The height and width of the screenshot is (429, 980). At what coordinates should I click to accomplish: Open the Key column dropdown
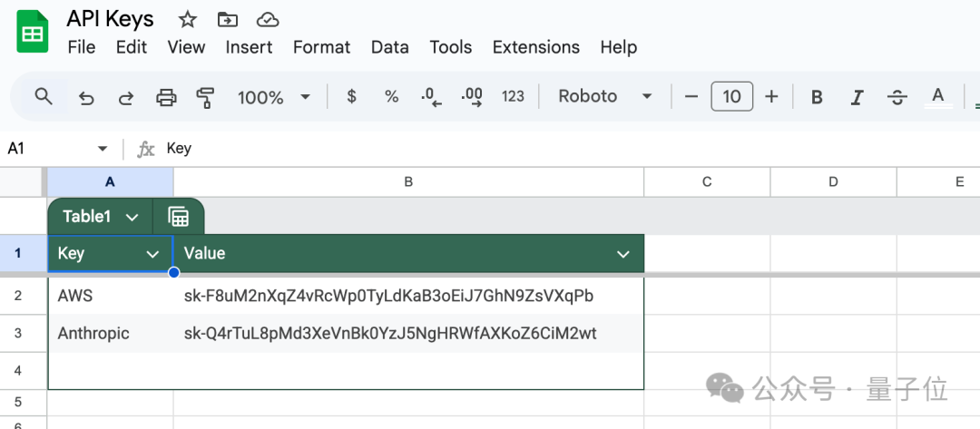pos(152,254)
